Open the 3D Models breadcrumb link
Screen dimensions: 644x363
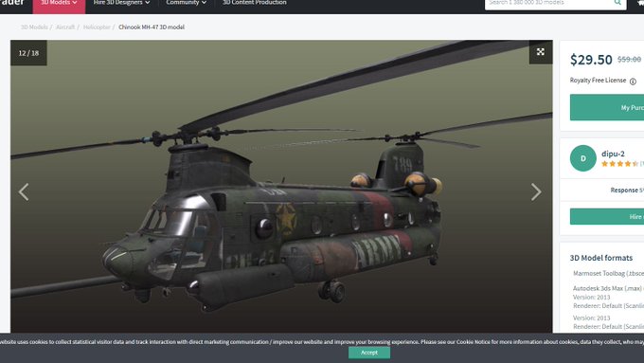34,27
